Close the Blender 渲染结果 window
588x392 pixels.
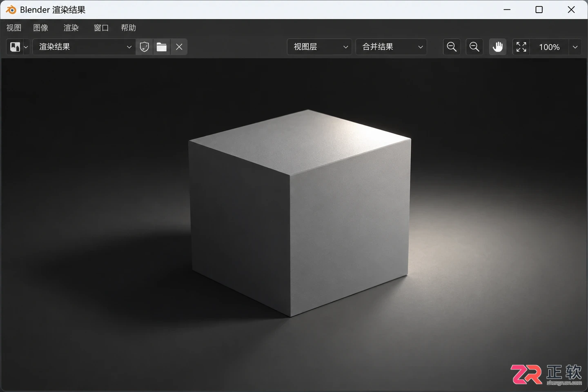tap(571, 9)
